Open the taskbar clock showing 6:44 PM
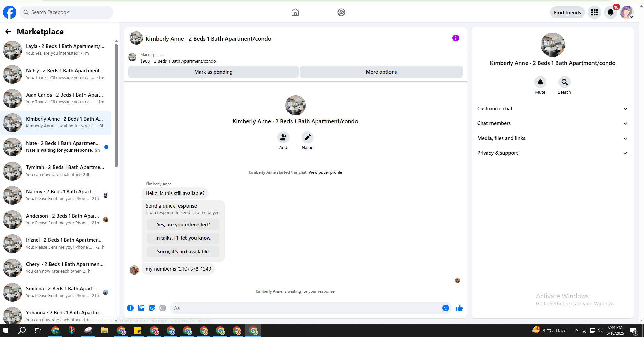Screen dimensions: 644x337 coord(615,330)
